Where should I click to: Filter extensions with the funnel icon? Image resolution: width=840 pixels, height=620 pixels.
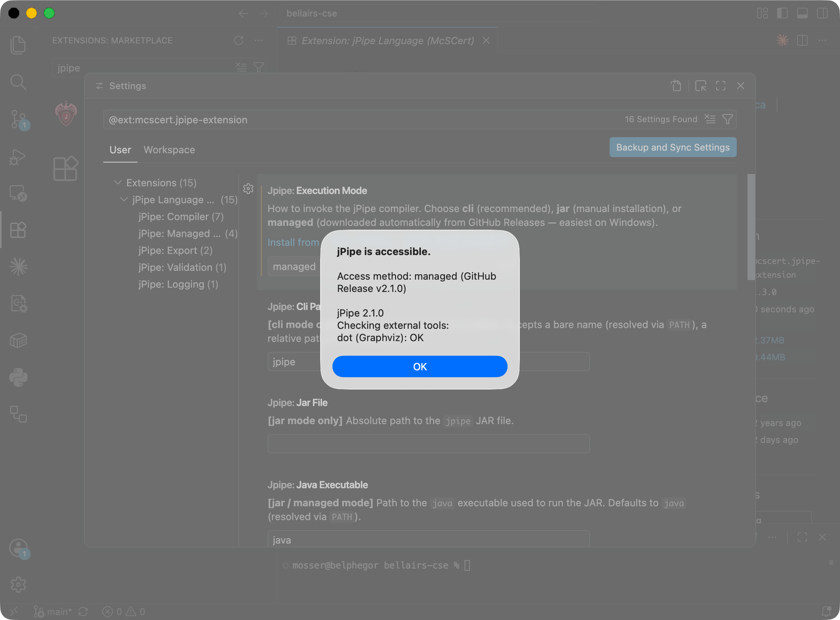[259, 67]
